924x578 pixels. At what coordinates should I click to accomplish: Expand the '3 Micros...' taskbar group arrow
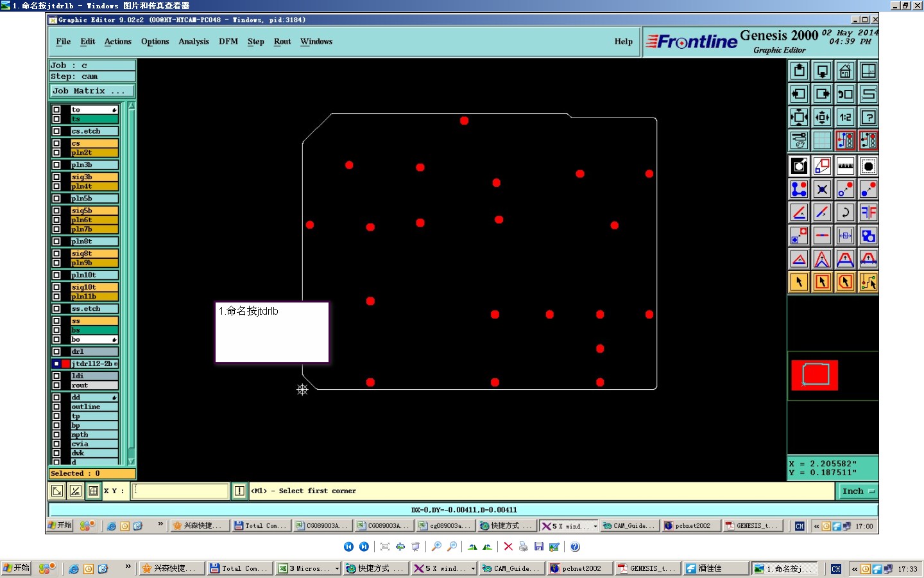tap(337, 568)
